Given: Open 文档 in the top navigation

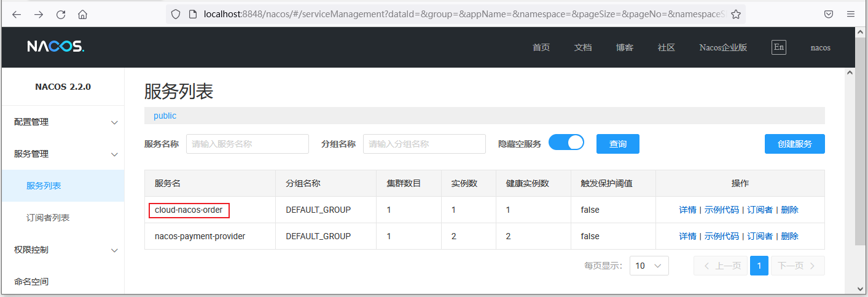Looking at the screenshot, I should click(x=583, y=47).
